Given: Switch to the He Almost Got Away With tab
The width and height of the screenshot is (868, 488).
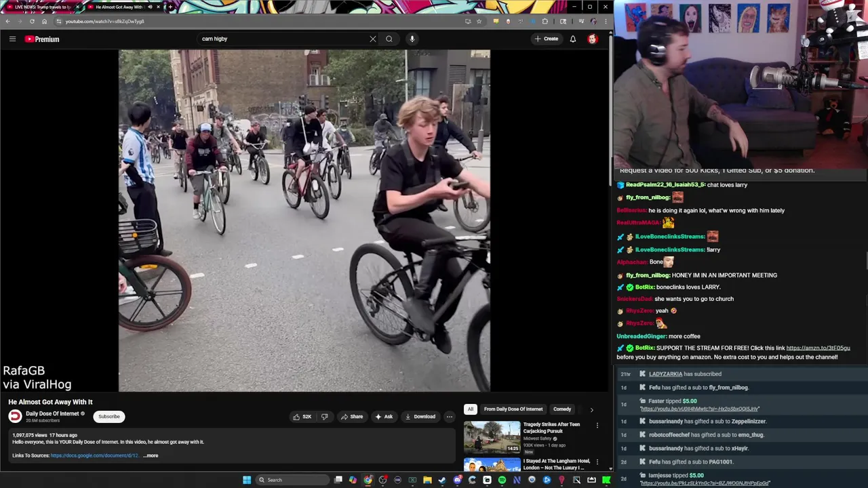Looking at the screenshot, I should (x=119, y=7).
